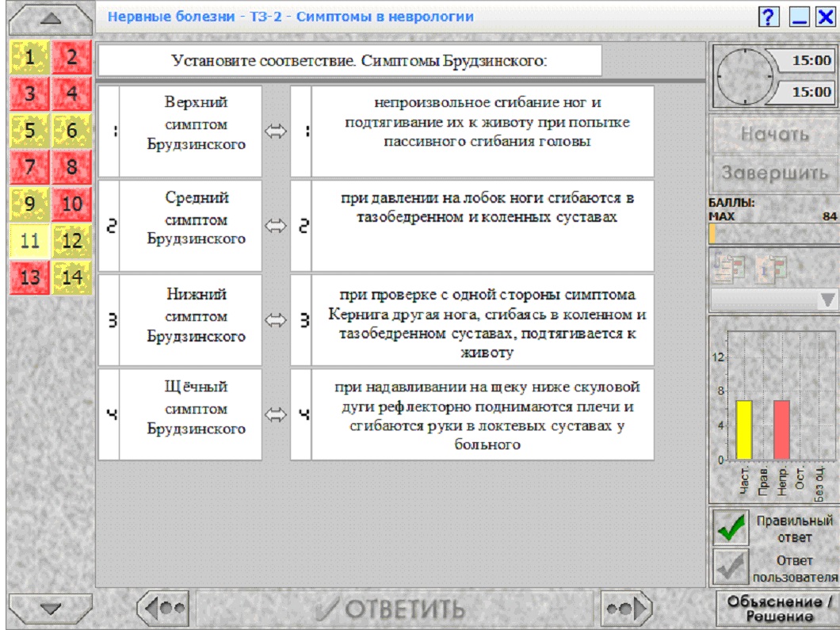Viewport: 840px width, 630px height.
Task: Open the dropdown list in right panel
Action: click(x=774, y=300)
